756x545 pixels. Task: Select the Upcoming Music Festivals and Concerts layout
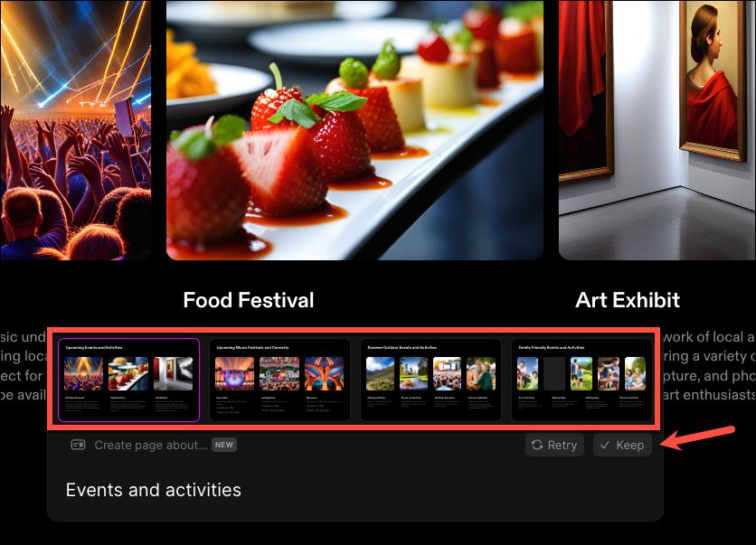pyautogui.click(x=279, y=380)
